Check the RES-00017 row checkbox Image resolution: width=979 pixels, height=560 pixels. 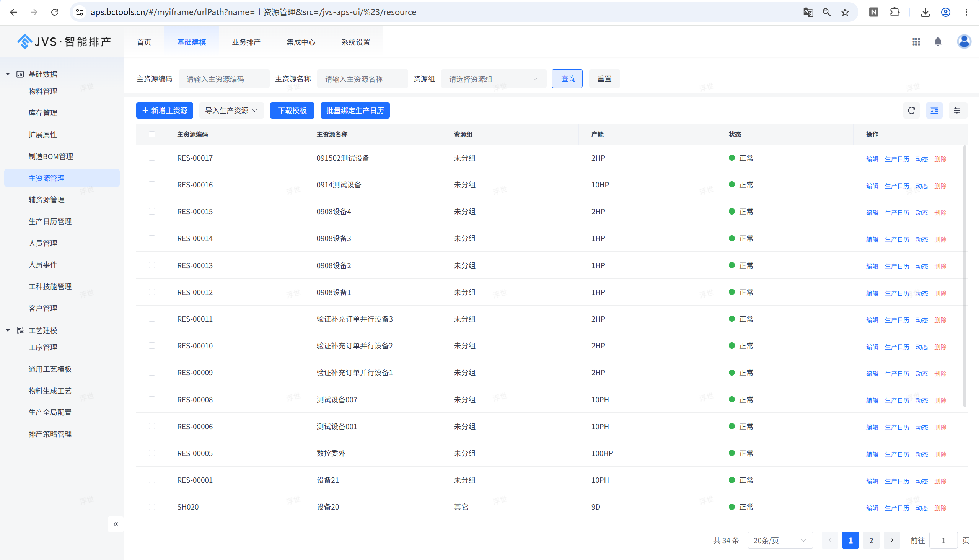coord(151,158)
